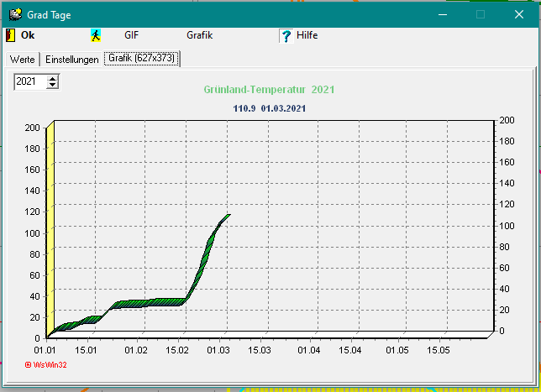The height and width of the screenshot is (392, 541).
Task: Increase the year with the up arrow
Action: 54,78
